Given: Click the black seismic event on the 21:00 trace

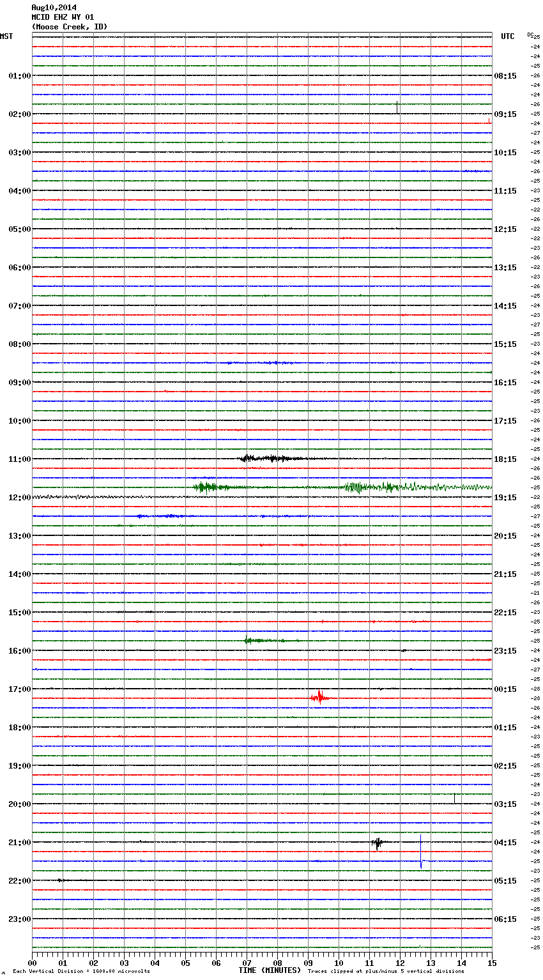Looking at the screenshot, I should pos(378,843).
